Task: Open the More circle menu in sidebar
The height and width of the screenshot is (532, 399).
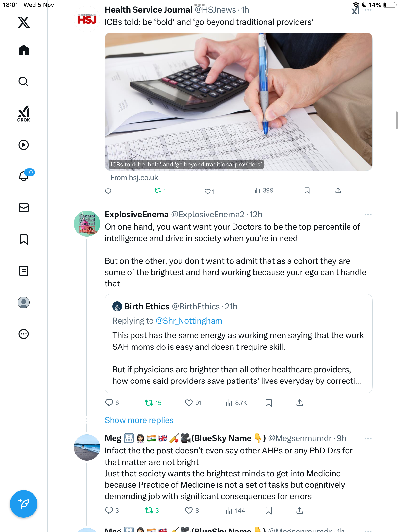Action: pyautogui.click(x=24, y=334)
